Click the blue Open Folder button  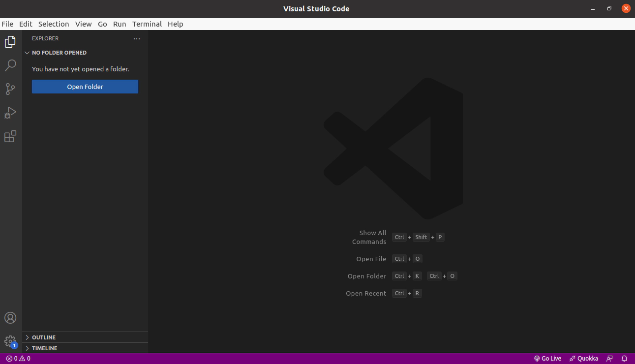85,87
